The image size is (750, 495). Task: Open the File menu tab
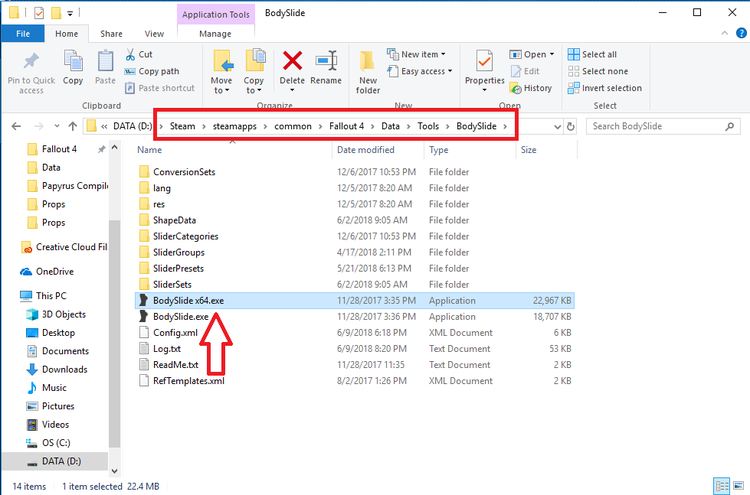tap(23, 33)
